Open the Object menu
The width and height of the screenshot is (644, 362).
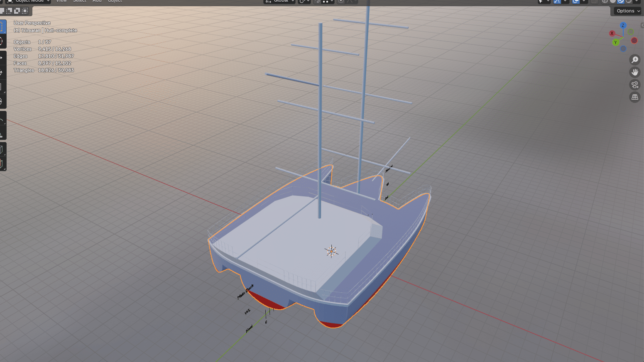115,1
